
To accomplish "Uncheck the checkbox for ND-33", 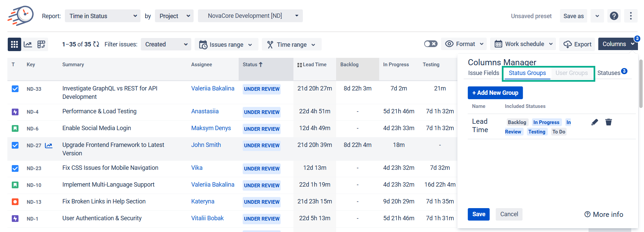I will coord(15,89).
